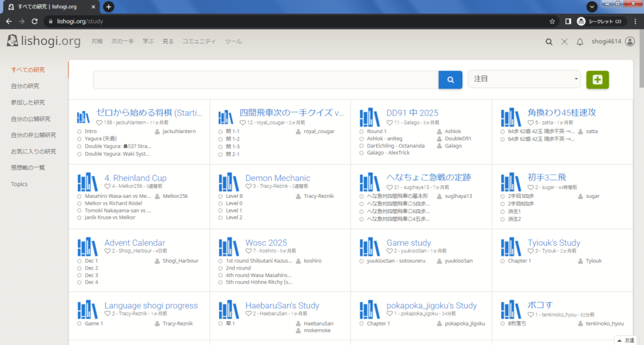This screenshot has width=644, height=345.
Task: Click the books icon of Advent Calendar study
Action: click(87, 247)
